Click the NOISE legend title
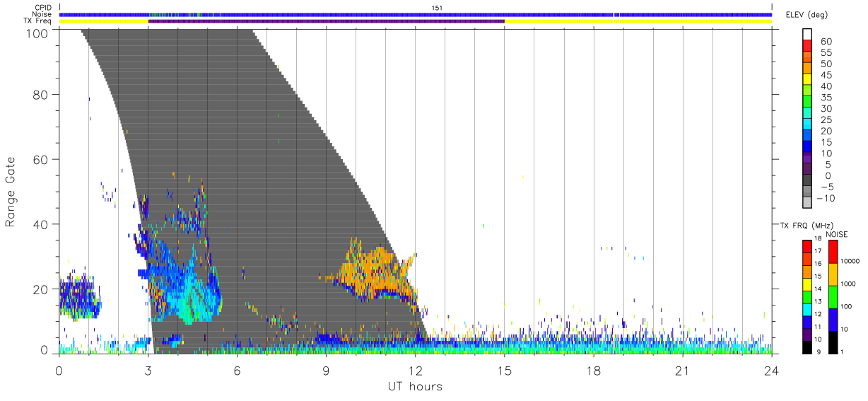 pos(838,234)
